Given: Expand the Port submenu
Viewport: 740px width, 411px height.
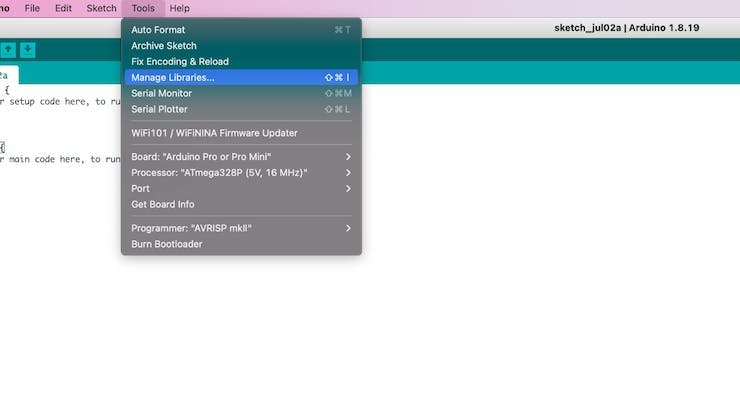Looking at the screenshot, I should [x=241, y=188].
